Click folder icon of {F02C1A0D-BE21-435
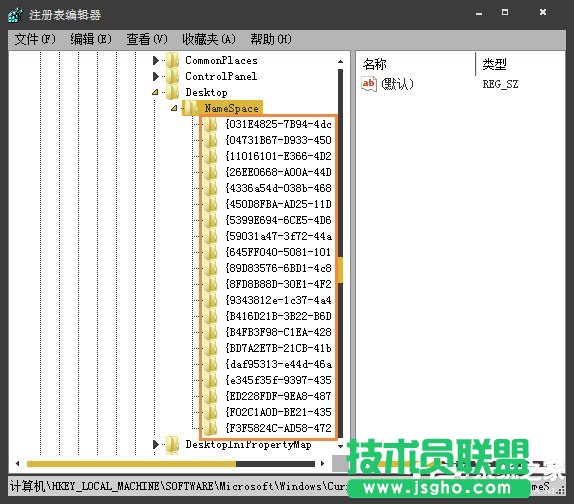 (x=210, y=412)
